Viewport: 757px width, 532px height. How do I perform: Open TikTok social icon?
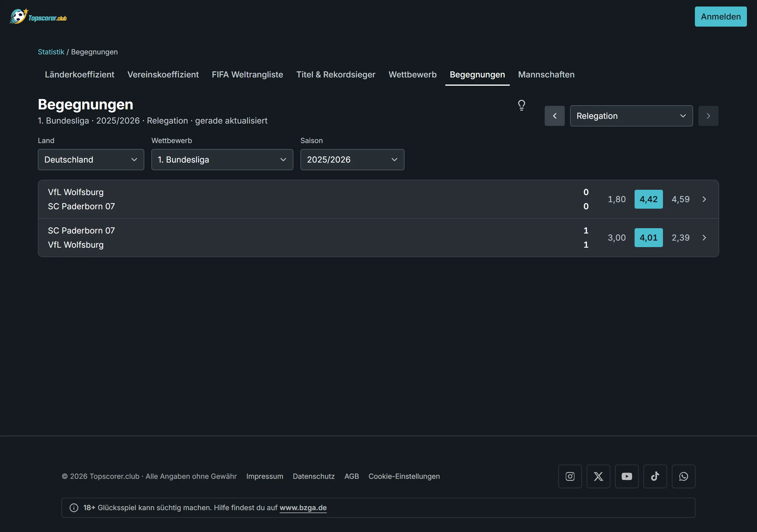pos(655,476)
